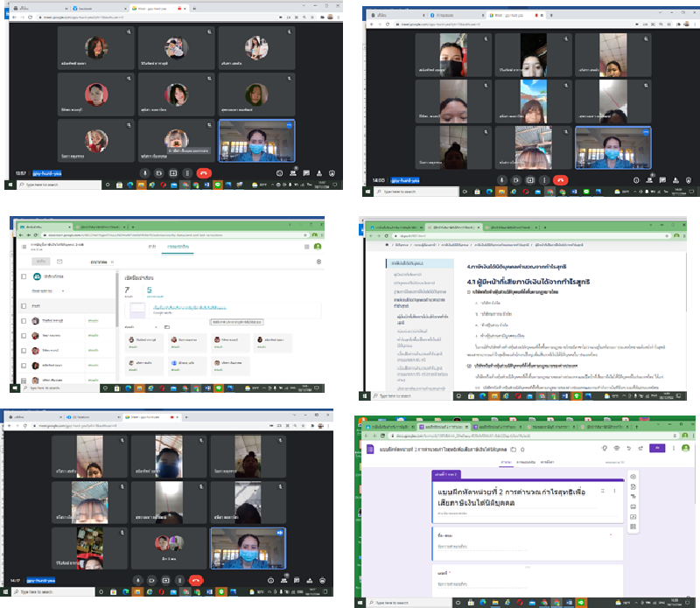This screenshot has height=608, width=700.
Task: Open the Classroom settings gear
Action: coord(318,262)
